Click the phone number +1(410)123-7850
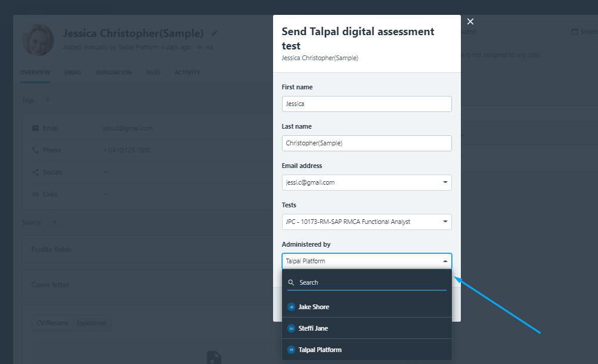The width and height of the screenshot is (598, 364). pyautogui.click(x=126, y=150)
